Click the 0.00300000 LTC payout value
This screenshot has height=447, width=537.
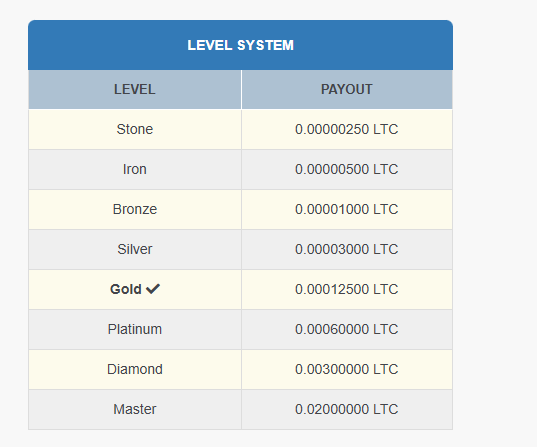click(347, 369)
